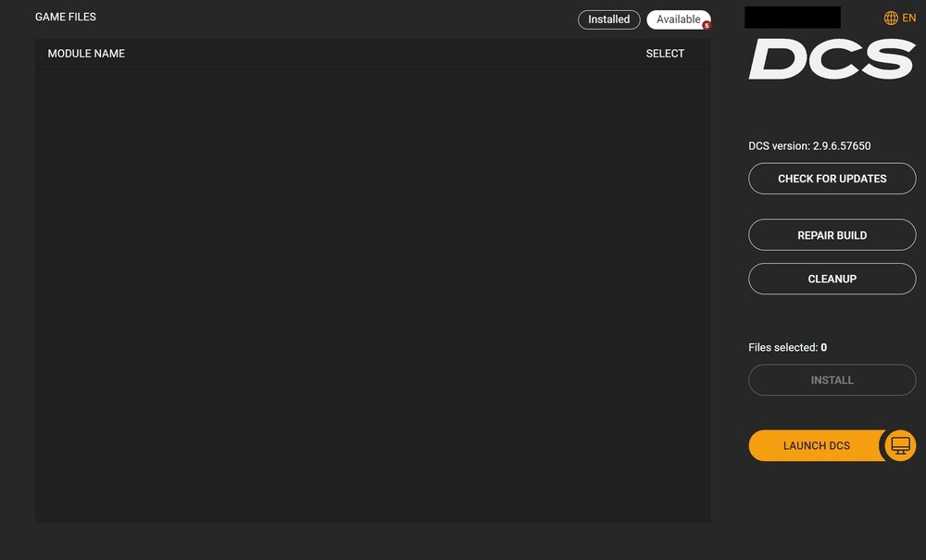Click the Select column header
Viewport: 926px width, 560px height.
coord(665,54)
